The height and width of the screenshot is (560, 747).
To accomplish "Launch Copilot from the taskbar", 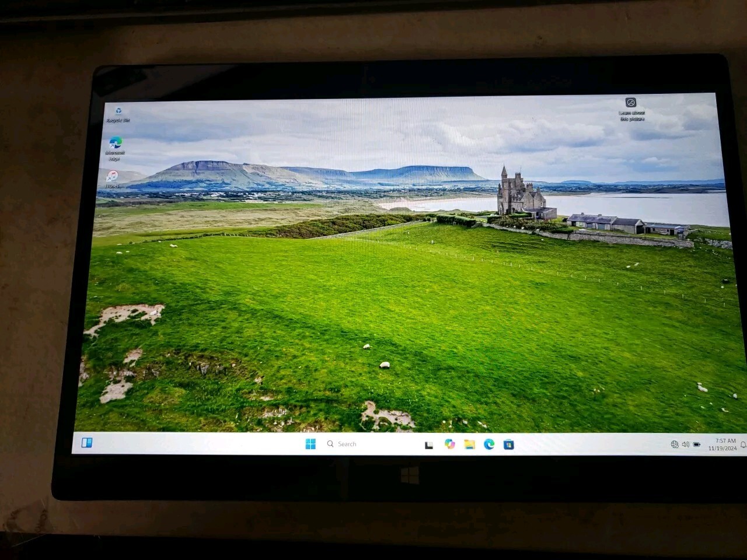I will point(449,444).
